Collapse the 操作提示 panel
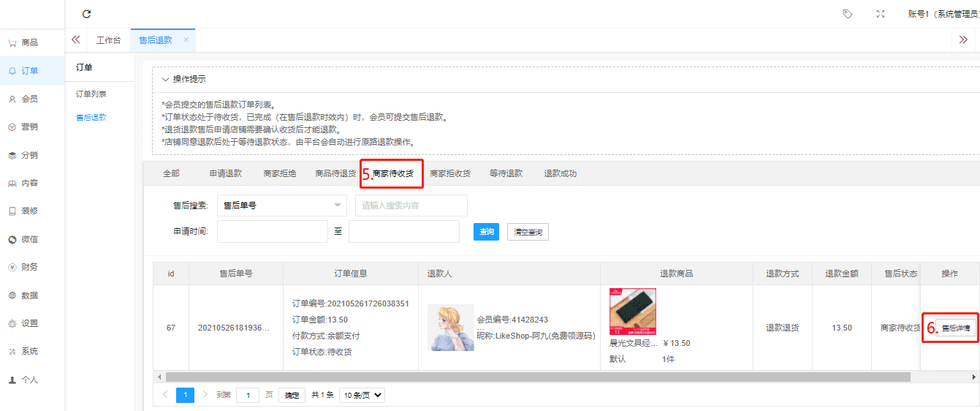This screenshot has height=411, width=980. 166,79
